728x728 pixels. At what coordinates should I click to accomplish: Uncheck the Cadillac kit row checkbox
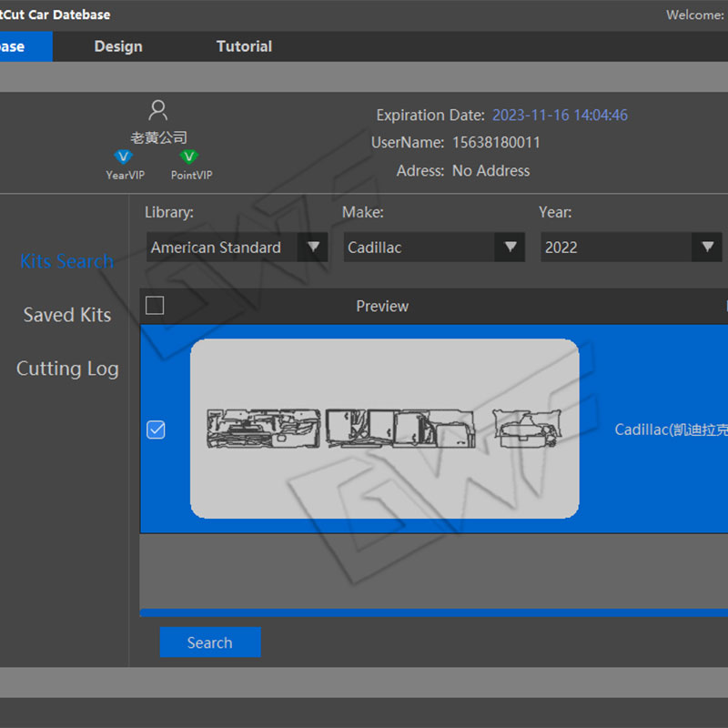click(156, 430)
